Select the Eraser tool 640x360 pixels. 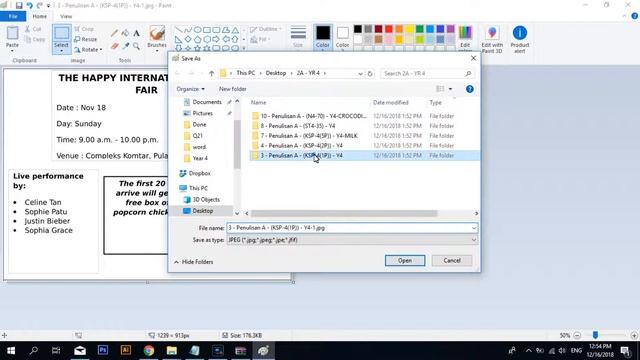click(115, 46)
